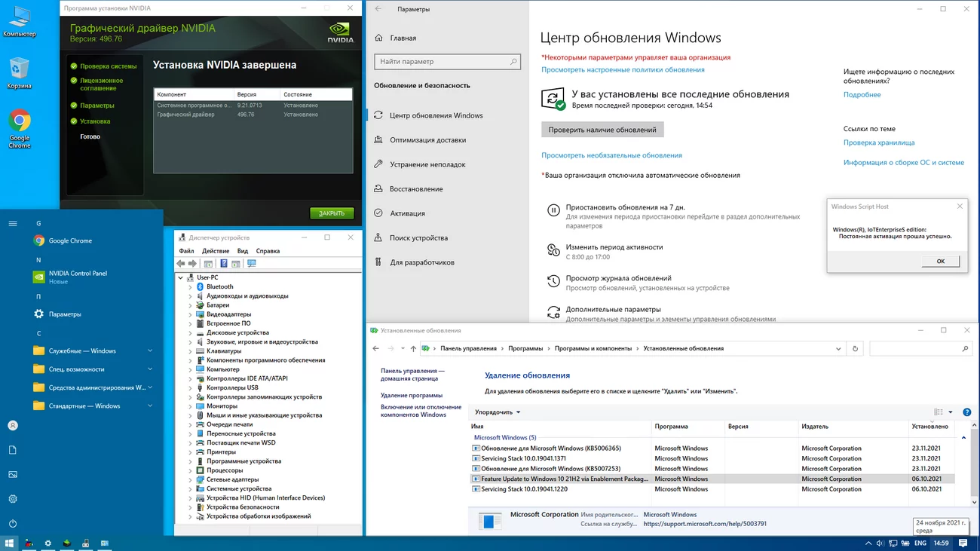This screenshot has width=980, height=551.
Task: Expand Спец. возможности folder in Start menu
Action: point(93,369)
